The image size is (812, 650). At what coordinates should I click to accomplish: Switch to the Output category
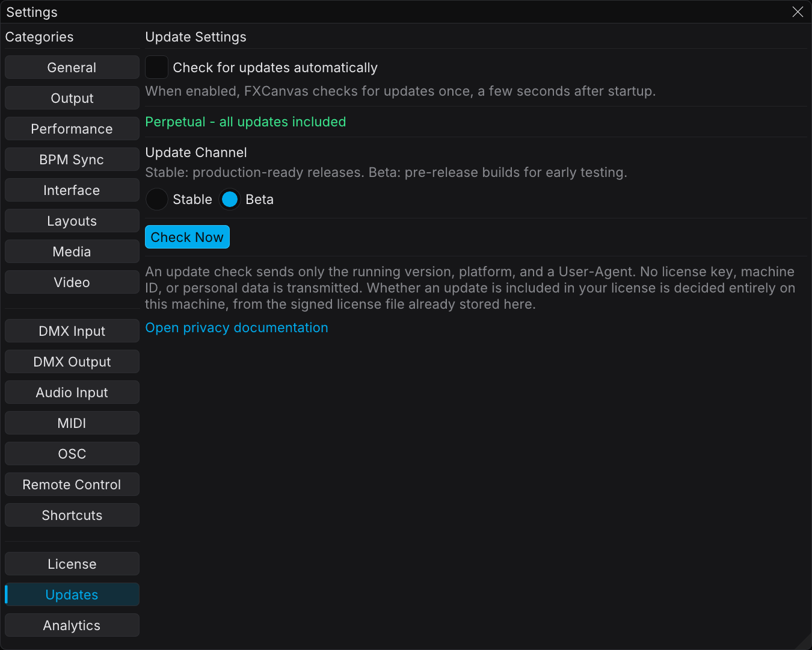(72, 98)
